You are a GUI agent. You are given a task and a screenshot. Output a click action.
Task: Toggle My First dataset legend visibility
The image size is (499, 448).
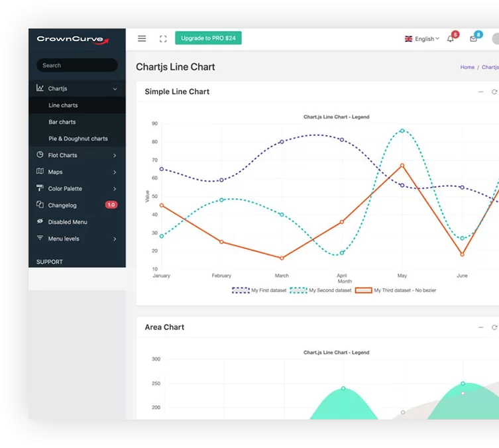click(259, 290)
